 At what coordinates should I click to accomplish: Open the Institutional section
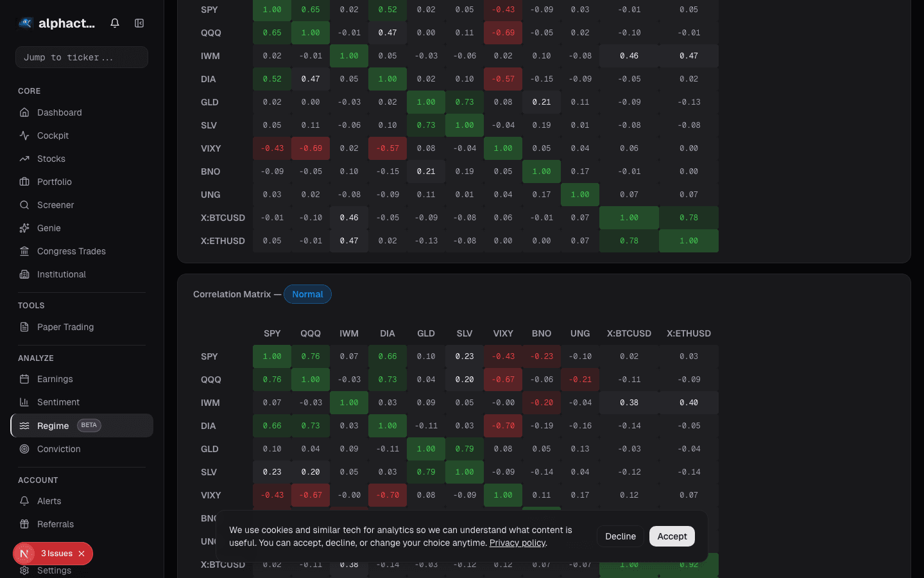(x=62, y=274)
